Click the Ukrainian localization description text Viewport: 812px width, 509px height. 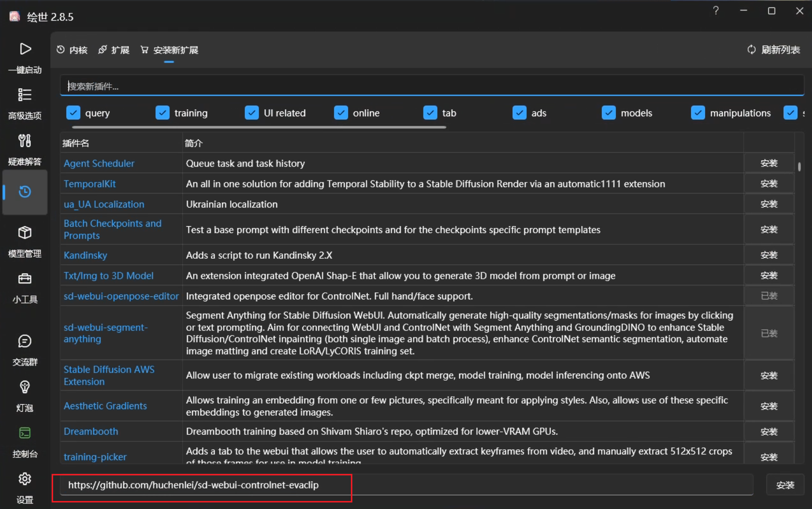(x=232, y=205)
